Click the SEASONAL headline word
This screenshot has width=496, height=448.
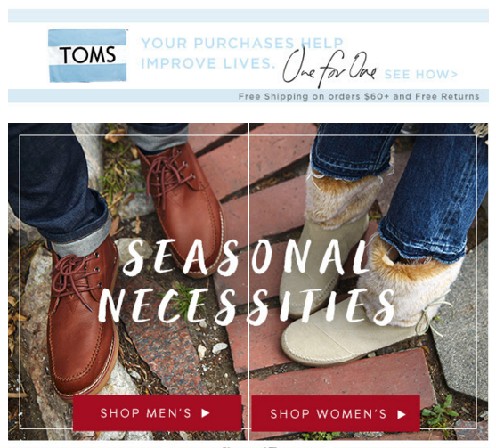[245, 257]
